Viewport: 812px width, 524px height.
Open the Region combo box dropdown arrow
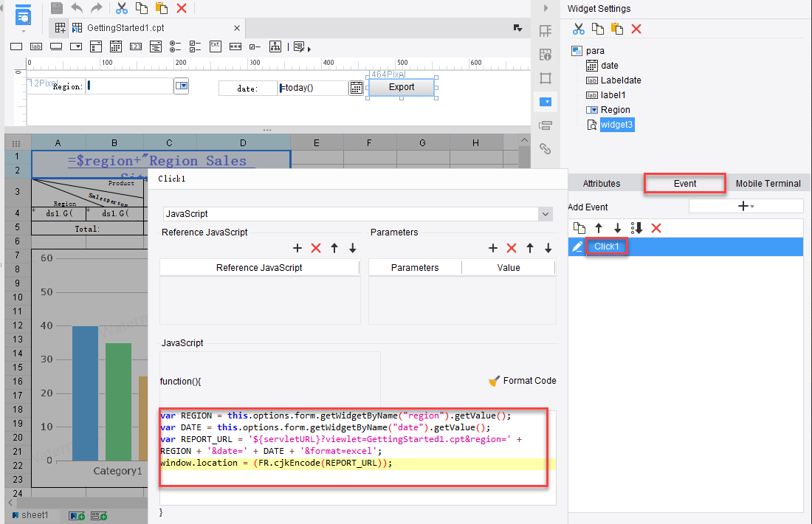[x=182, y=86]
